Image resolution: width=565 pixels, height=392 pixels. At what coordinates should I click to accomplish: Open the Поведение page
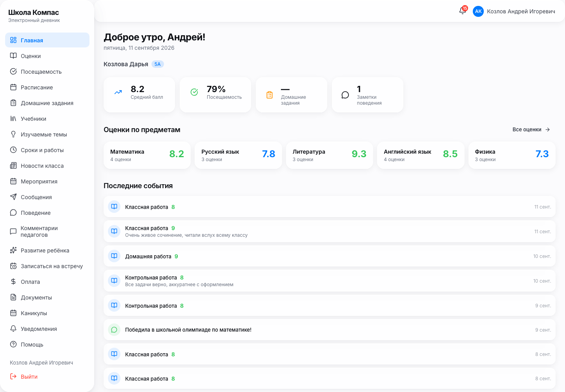pos(47,212)
